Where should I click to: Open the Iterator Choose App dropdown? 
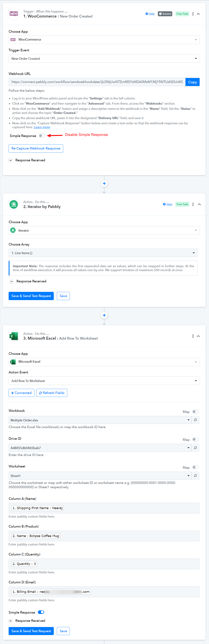pyautogui.click(x=104, y=230)
